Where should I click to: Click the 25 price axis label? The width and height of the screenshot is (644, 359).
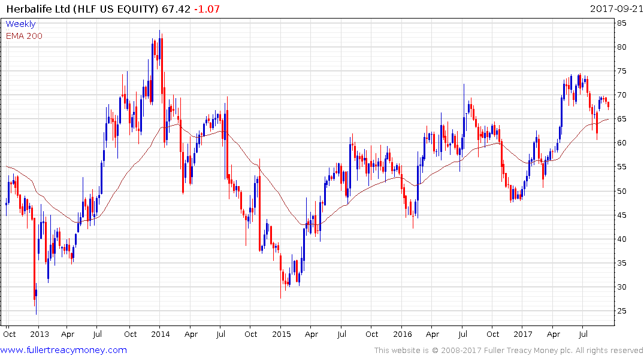coord(622,311)
